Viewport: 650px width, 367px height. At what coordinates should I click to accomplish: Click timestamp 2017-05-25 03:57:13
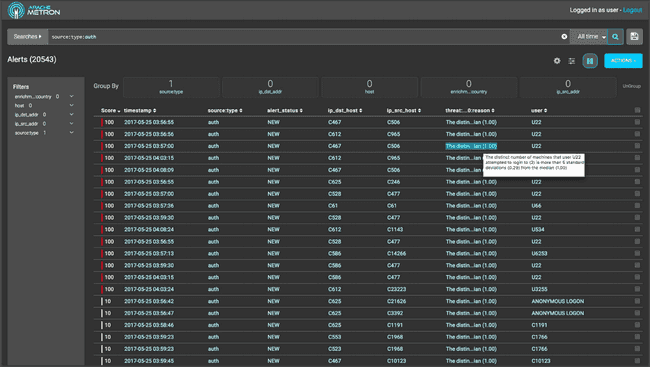[149, 253]
